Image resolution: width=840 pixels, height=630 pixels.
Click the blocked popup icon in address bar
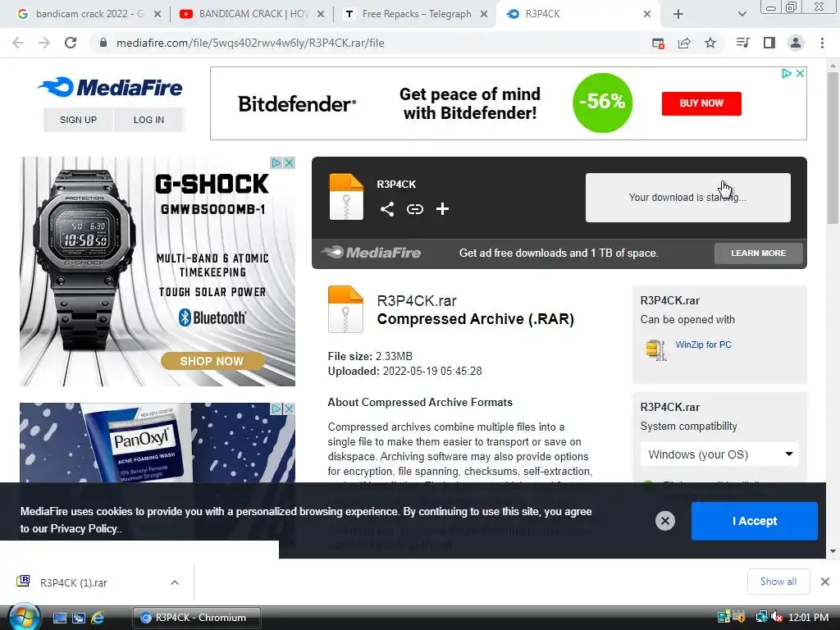point(659,43)
